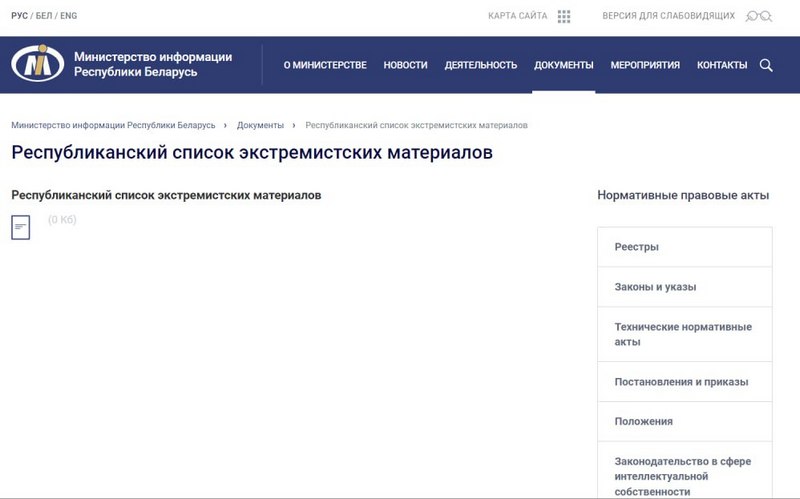
Task: Go to the Мероприятия section
Action: (645, 65)
